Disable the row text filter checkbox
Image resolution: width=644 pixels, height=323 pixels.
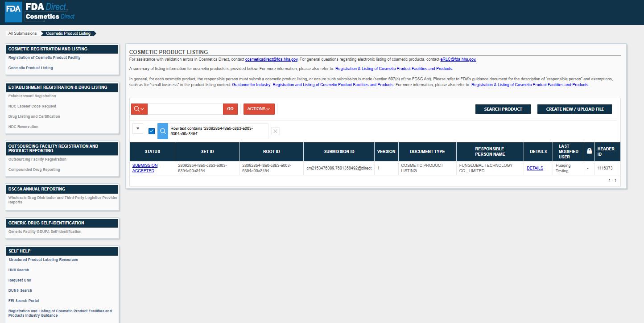coord(152,131)
